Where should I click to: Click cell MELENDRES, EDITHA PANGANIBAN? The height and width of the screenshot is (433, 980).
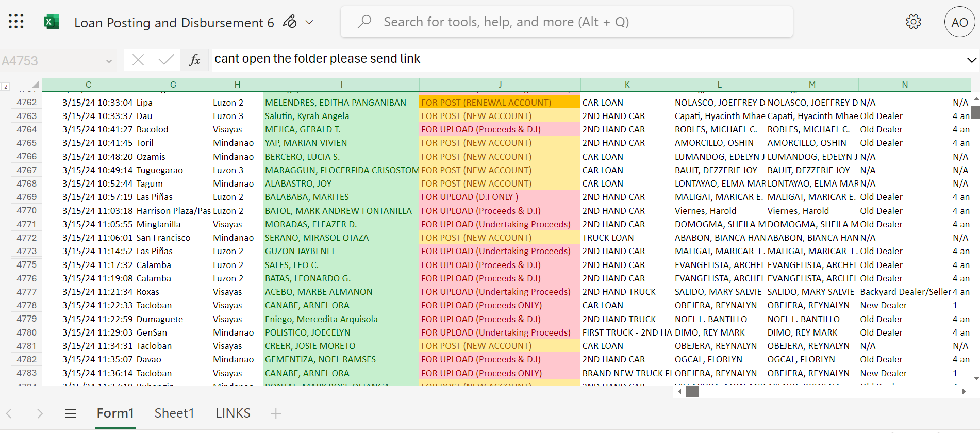[341, 103]
